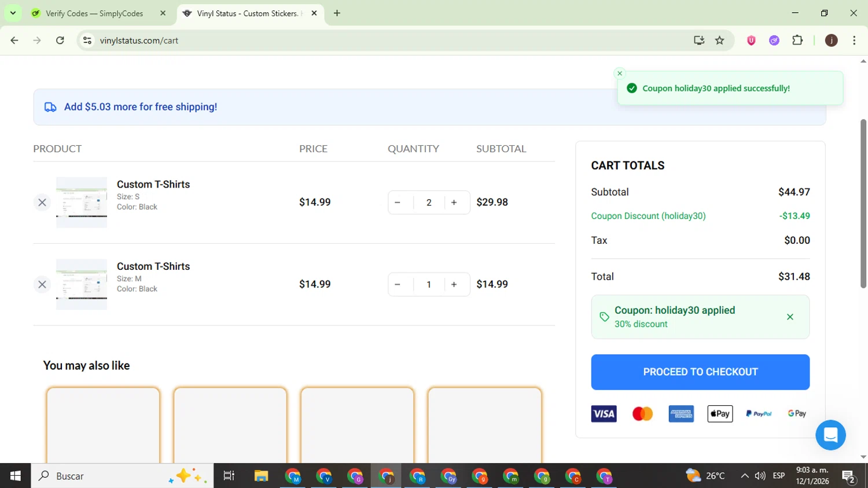Viewport: 868px width, 488px height.
Task: Click the page vertical scrollbar
Action: coord(863,203)
